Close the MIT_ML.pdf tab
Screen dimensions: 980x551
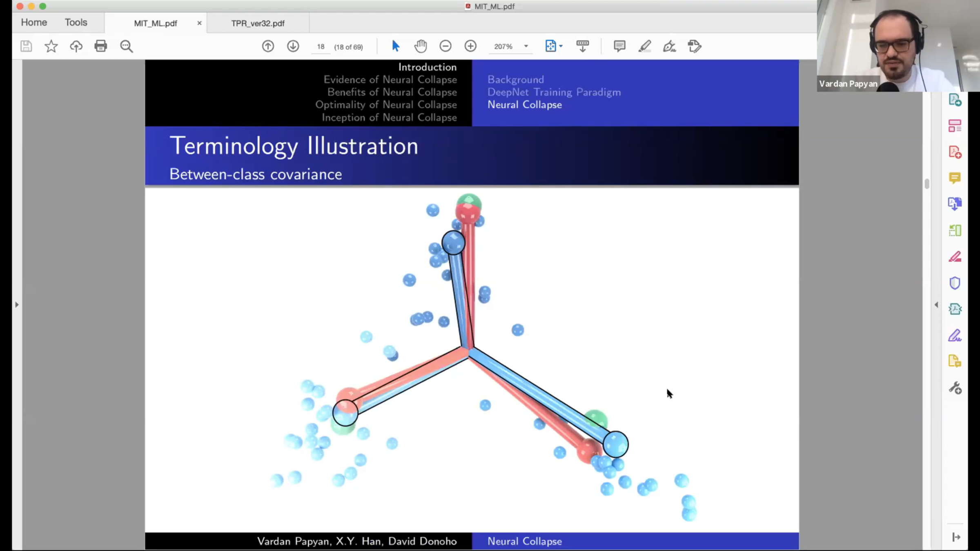point(199,23)
